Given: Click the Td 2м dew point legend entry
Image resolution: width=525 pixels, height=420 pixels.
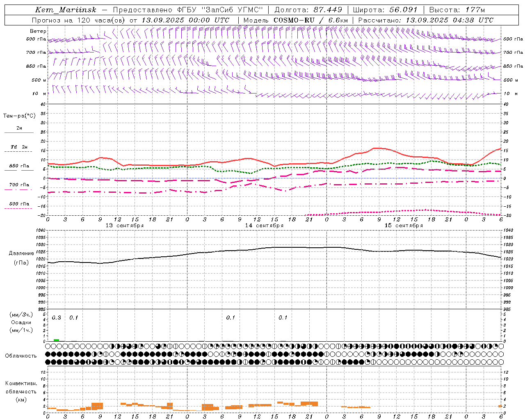Looking at the screenshot, I should (19, 147).
